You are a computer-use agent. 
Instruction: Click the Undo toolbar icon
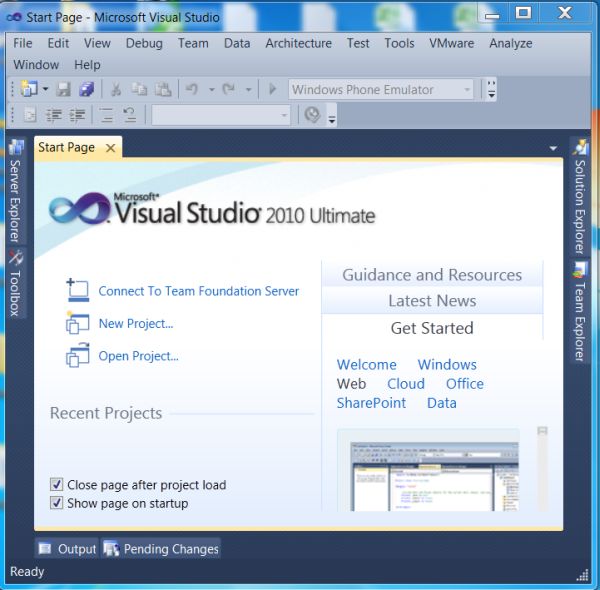pyautogui.click(x=192, y=90)
